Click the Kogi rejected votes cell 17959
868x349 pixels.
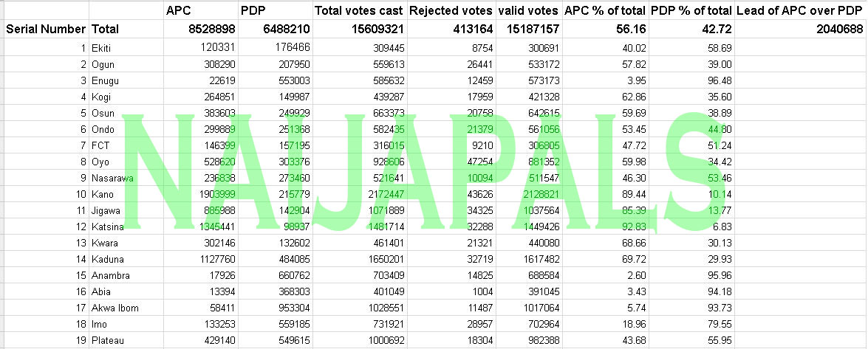pos(451,97)
